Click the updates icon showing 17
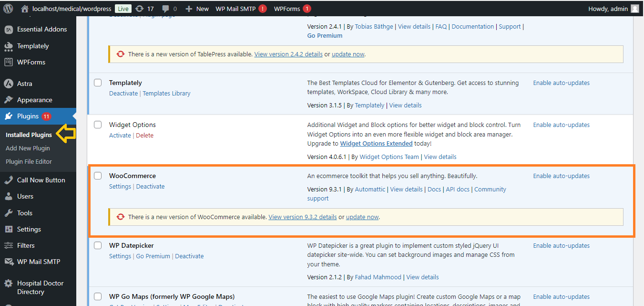 coord(139,9)
